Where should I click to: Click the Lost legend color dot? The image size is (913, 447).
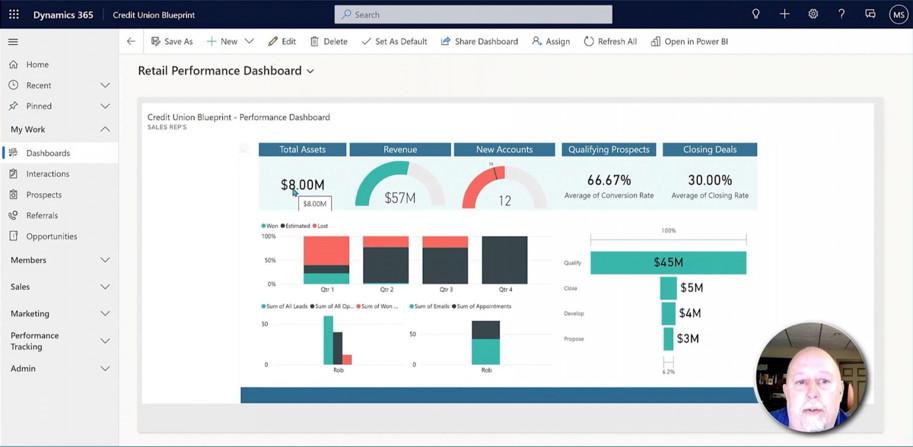[314, 226]
